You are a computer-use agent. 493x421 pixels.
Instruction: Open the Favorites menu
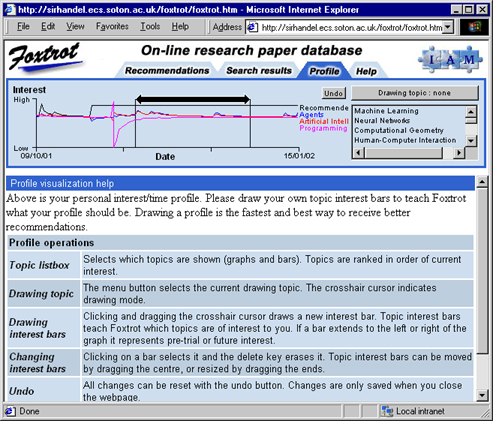pyautogui.click(x=112, y=26)
